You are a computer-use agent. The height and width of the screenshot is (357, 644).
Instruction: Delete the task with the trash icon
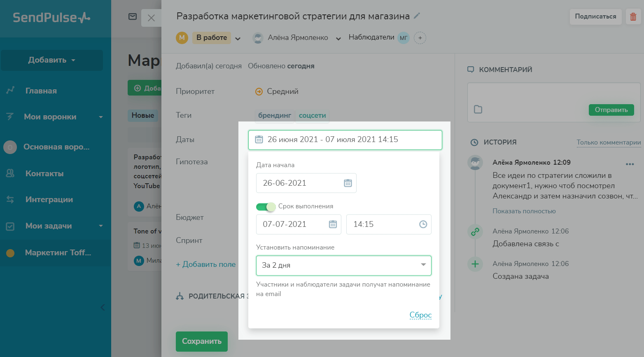[x=633, y=17]
